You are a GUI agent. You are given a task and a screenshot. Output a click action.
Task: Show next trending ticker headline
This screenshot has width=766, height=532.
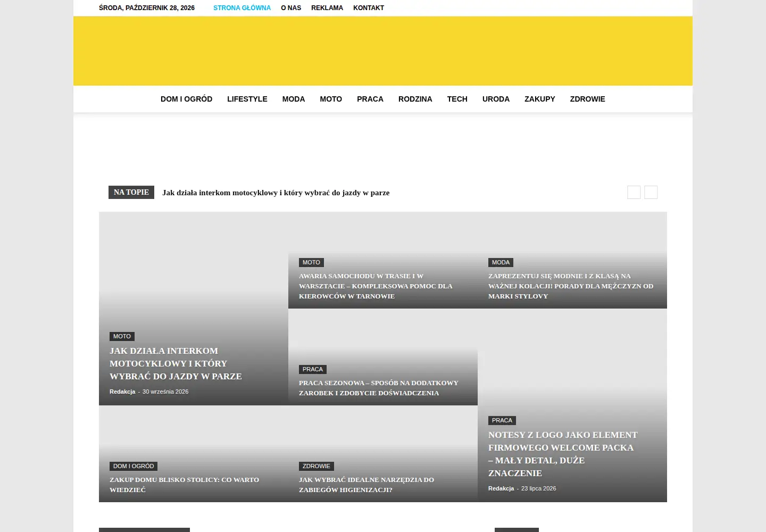coord(651,192)
